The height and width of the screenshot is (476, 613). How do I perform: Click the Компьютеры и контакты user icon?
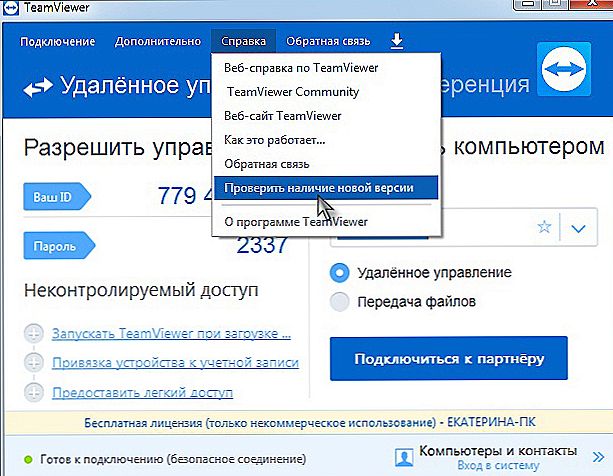click(404, 457)
